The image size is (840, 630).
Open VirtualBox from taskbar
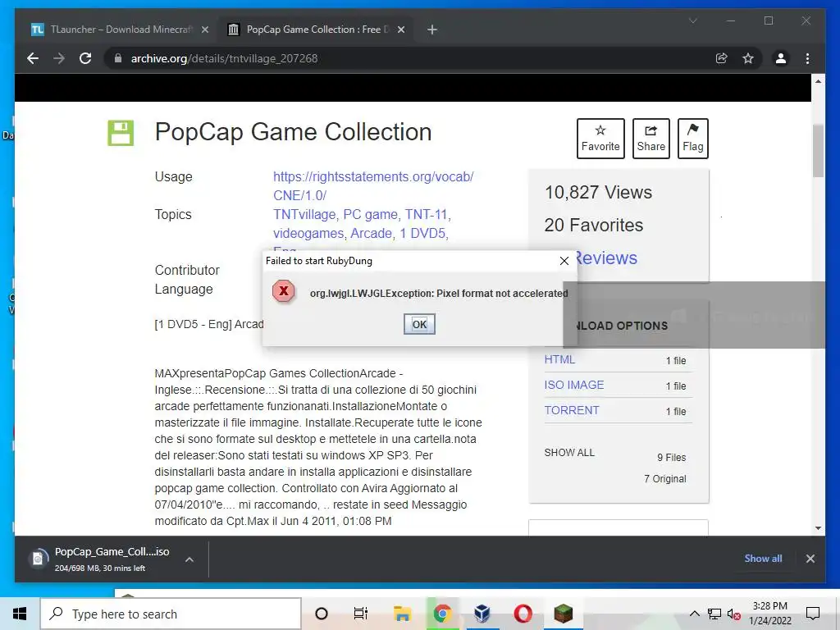[482, 614]
